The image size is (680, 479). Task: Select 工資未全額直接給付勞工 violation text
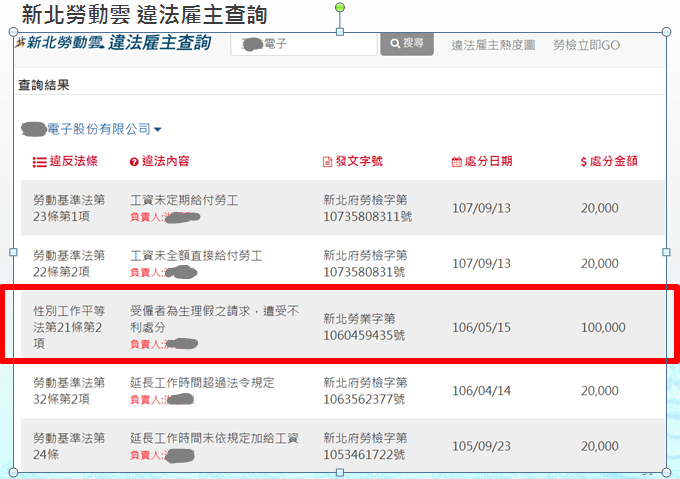[196, 256]
